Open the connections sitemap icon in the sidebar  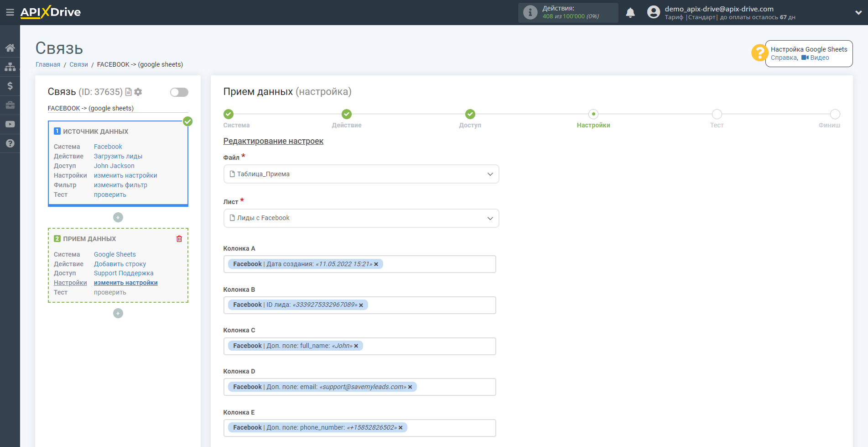10,67
